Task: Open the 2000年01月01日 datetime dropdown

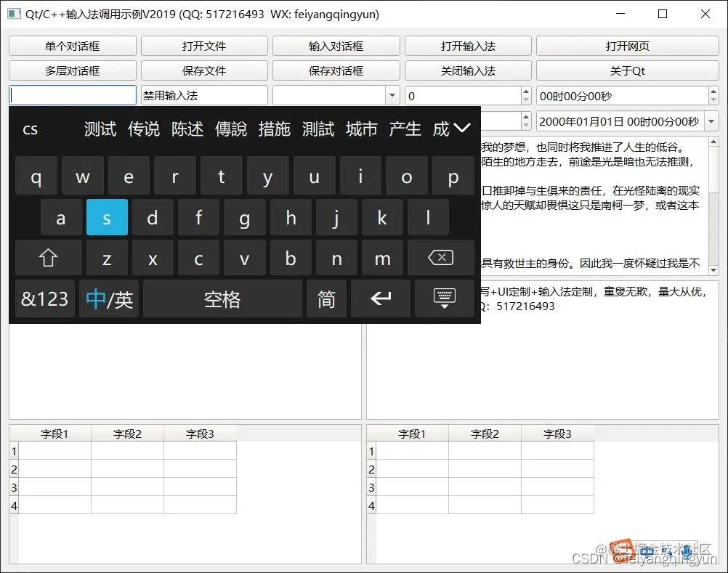Action: [x=711, y=121]
